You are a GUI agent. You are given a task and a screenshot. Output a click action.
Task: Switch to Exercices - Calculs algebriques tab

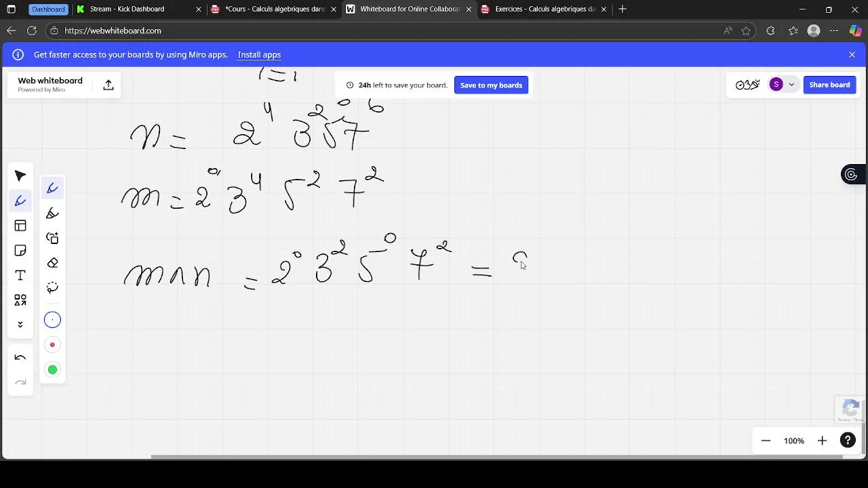(x=543, y=9)
